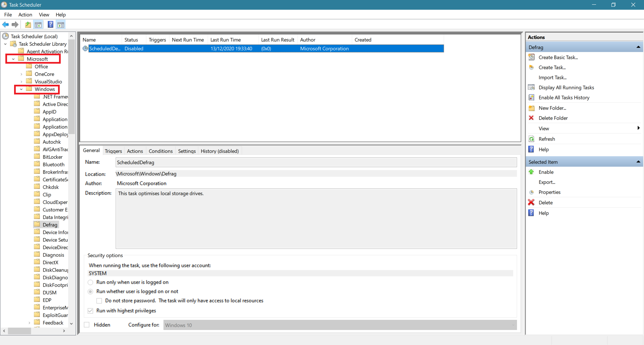Image resolution: width=644 pixels, height=345 pixels.
Task: Click the Up one level folder icon
Action: (28, 24)
